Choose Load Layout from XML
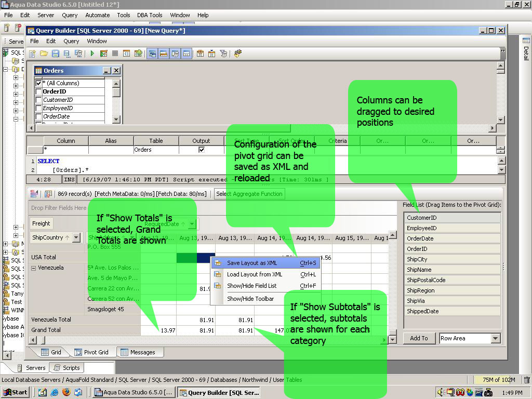 click(x=265, y=274)
